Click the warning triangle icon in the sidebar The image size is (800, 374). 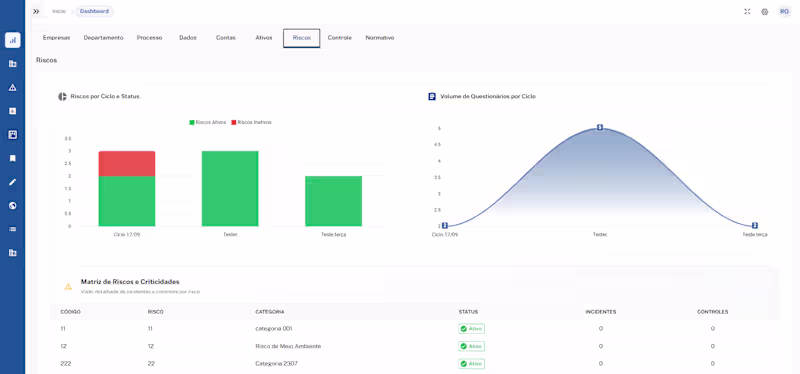pyautogui.click(x=13, y=87)
